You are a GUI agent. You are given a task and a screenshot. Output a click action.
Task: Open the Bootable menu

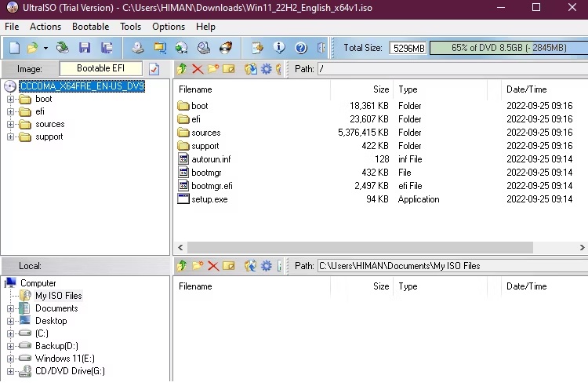(90, 27)
